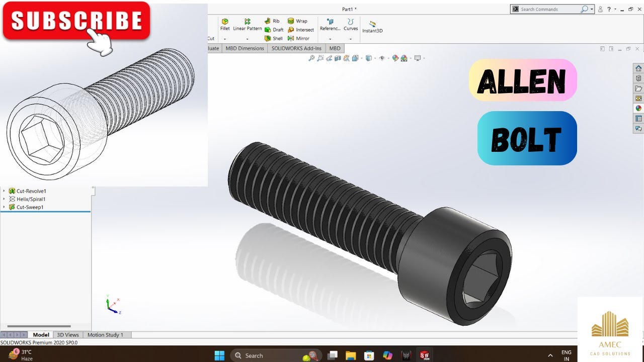The width and height of the screenshot is (644, 362).
Task: Use the Intersect tool
Action: (x=301, y=30)
